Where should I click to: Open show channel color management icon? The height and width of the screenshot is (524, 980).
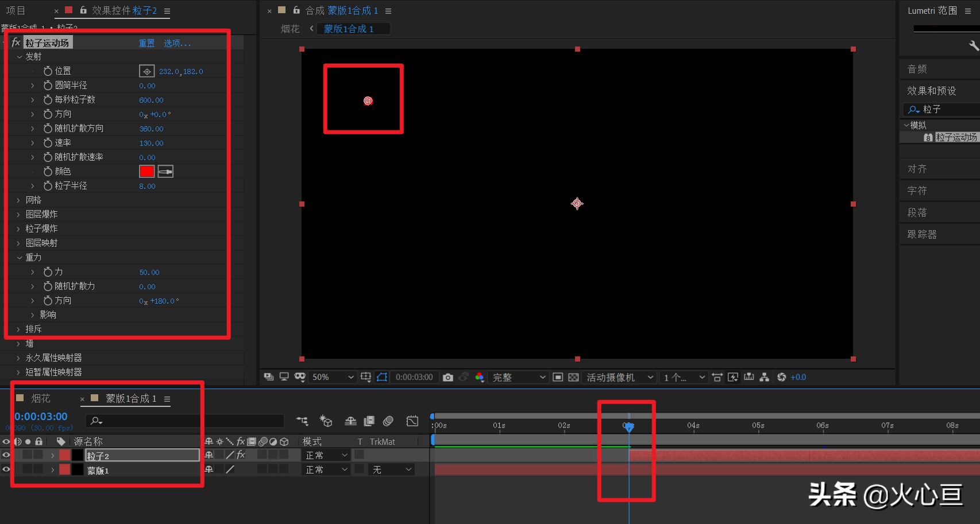coord(480,377)
